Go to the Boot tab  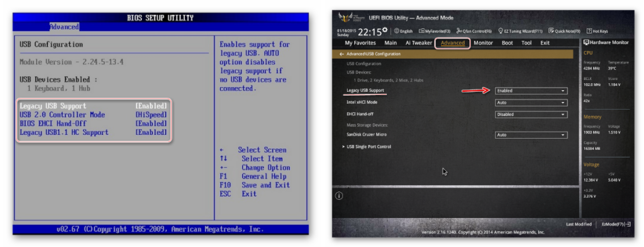(x=508, y=43)
